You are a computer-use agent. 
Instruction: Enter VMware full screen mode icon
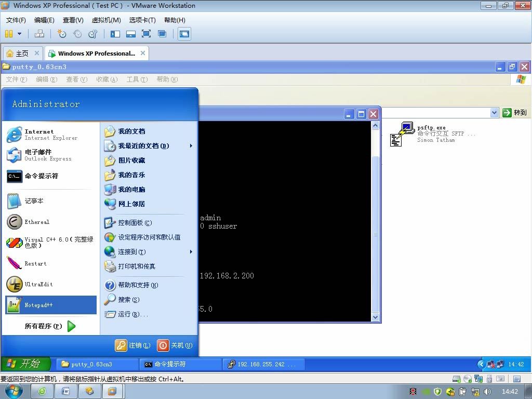[x=146, y=34]
